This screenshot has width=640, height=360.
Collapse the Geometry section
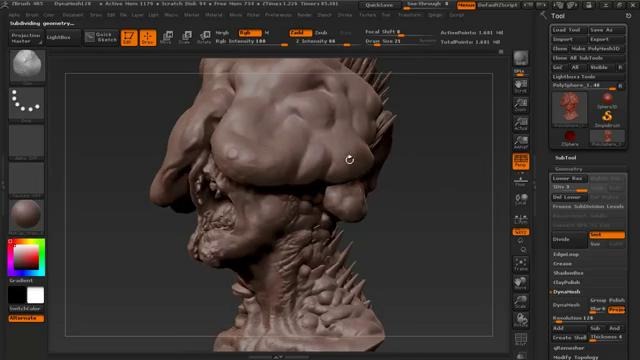(x=568, y=169)
